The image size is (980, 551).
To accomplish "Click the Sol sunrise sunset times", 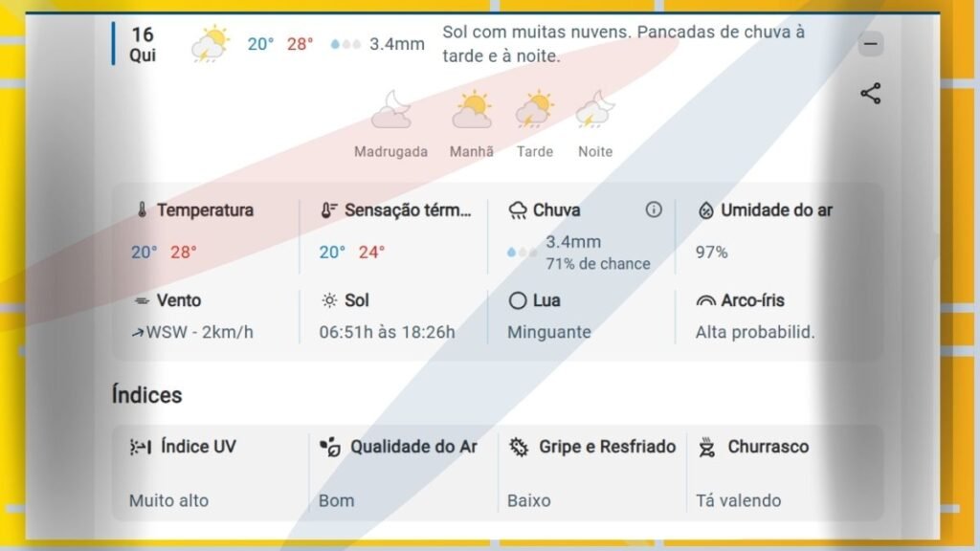I will [387, 332].
